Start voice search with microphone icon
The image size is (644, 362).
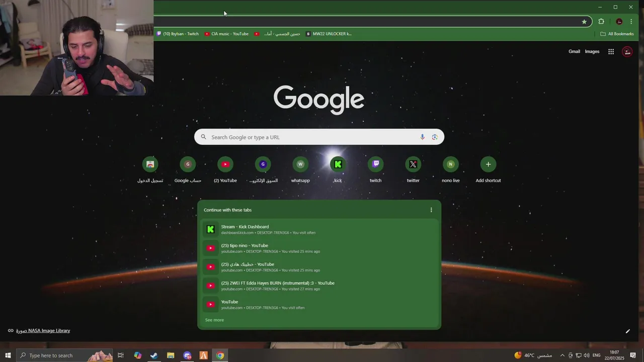pos(422,137)
